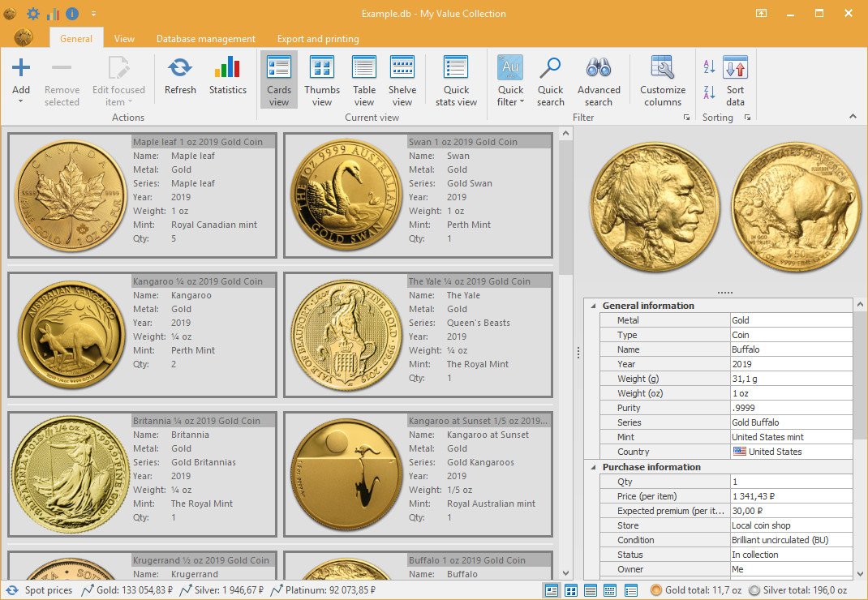The height and width of the screenshot is (600, 868).
Task: Select the Britannia ¼ oz coin card
Action: pos(142,474)
